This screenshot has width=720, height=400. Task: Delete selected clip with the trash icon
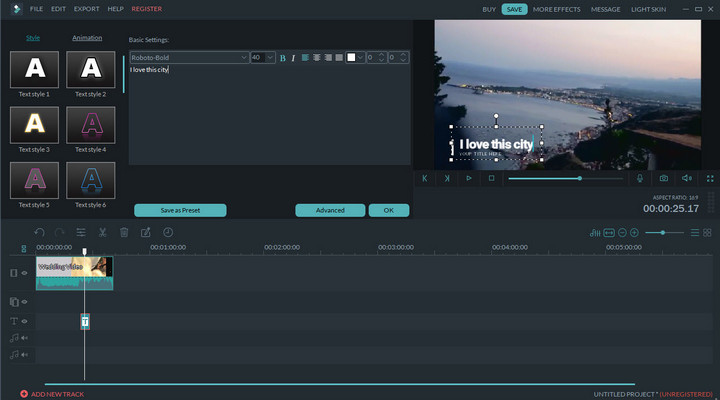point(124,232)
